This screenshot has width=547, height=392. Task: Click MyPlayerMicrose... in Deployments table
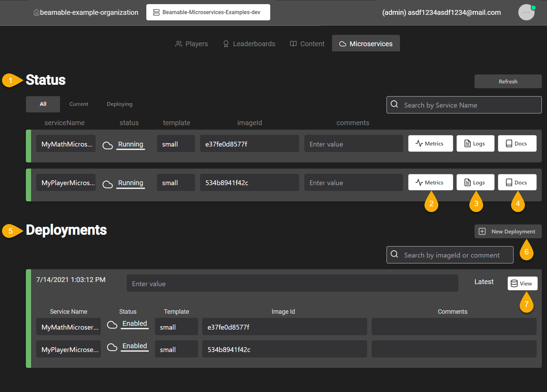[x=68, y=349]
